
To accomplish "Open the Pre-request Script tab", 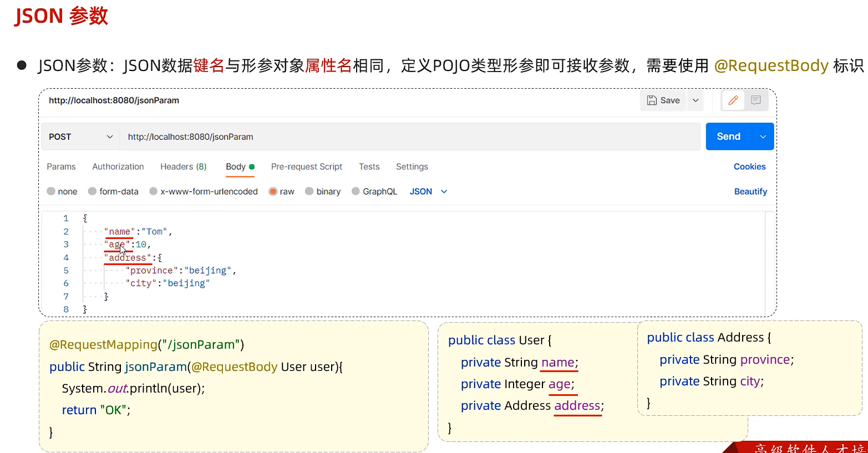I will [x=306, y=167].
